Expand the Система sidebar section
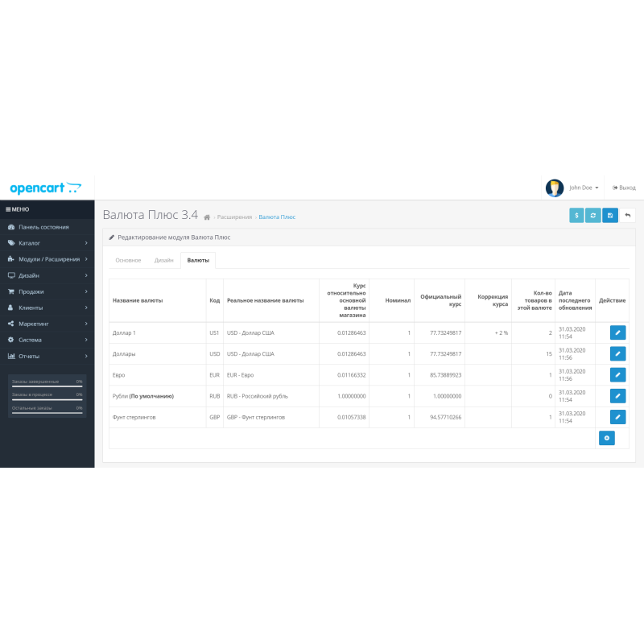644x644 pixels. [47, 340]
